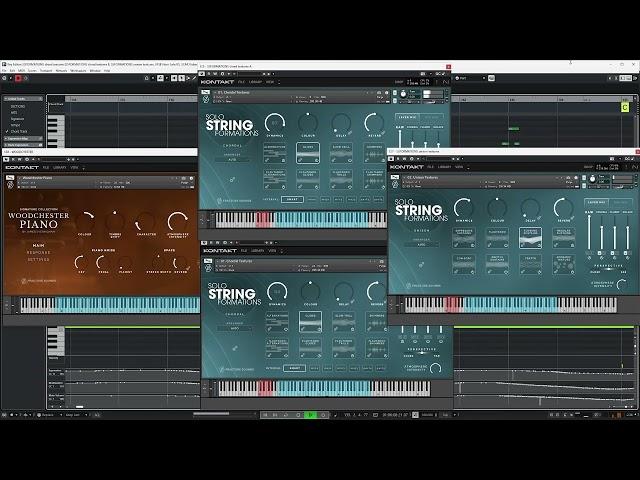
Task: Click the link icon under Auto in the Unison Textures window
Action: (x=422, y=264)
